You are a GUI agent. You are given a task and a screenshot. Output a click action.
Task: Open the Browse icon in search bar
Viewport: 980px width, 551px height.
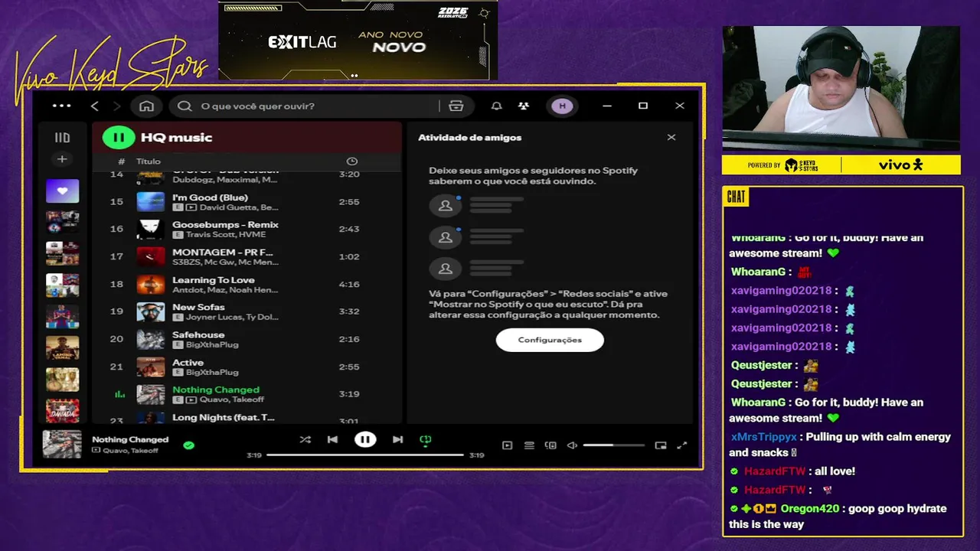[456, 106]
